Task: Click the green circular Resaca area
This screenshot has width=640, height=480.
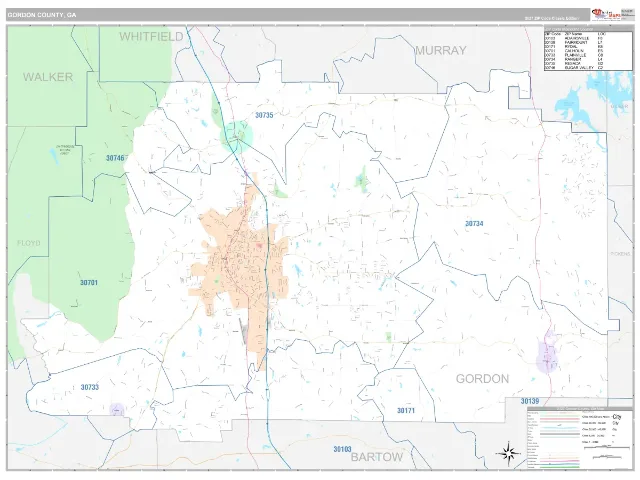Action: point(237,136)
